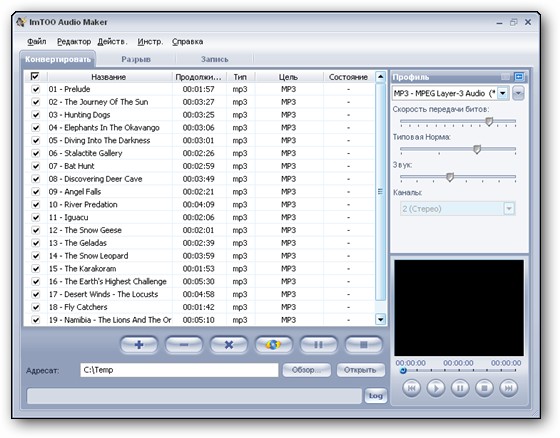Image resolution: width=560 pixels, height=438 pixels.
Task: Start conversion with the convert button
Action: 274,345
